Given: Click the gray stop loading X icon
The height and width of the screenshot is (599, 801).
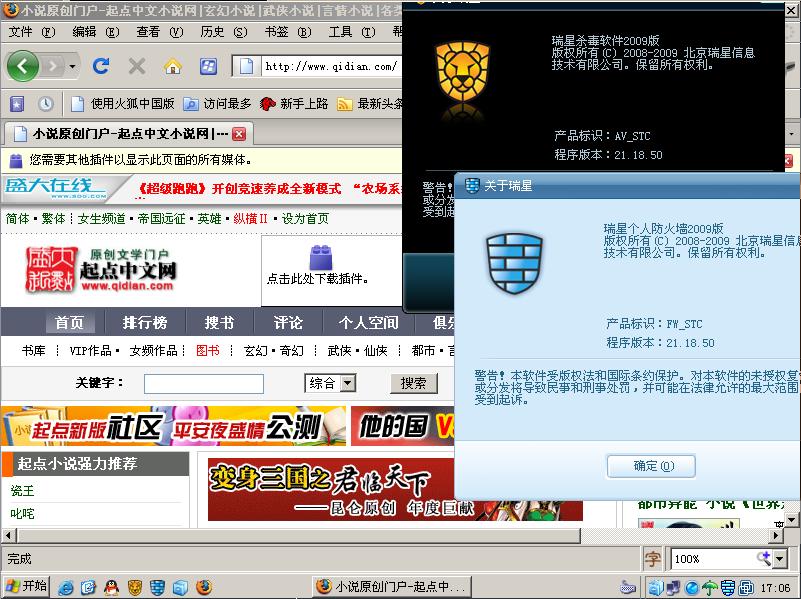Looking at the screenshot, I should (x=136, y=66).
